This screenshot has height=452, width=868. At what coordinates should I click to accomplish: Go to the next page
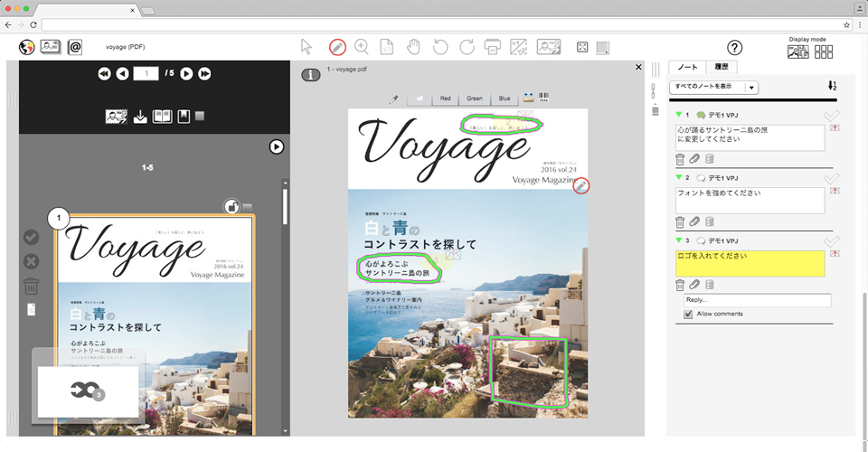click(x=186, y=73)
